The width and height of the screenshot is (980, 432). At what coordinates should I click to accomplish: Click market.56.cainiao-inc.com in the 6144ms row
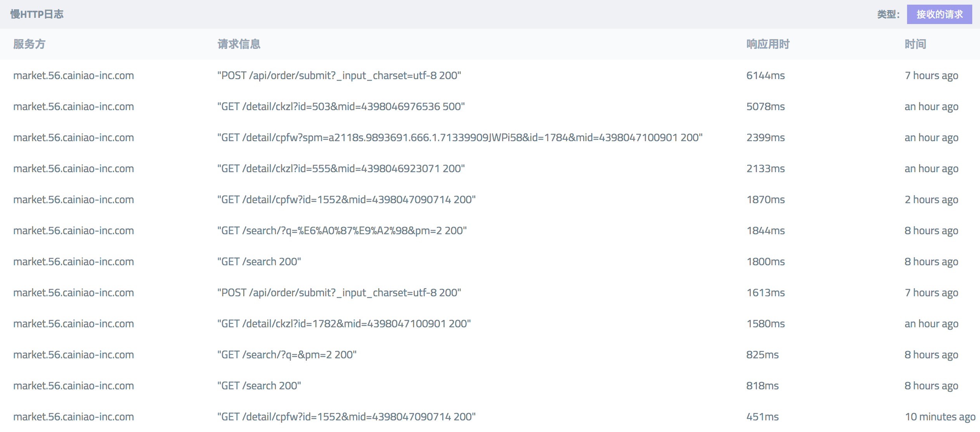74,75
